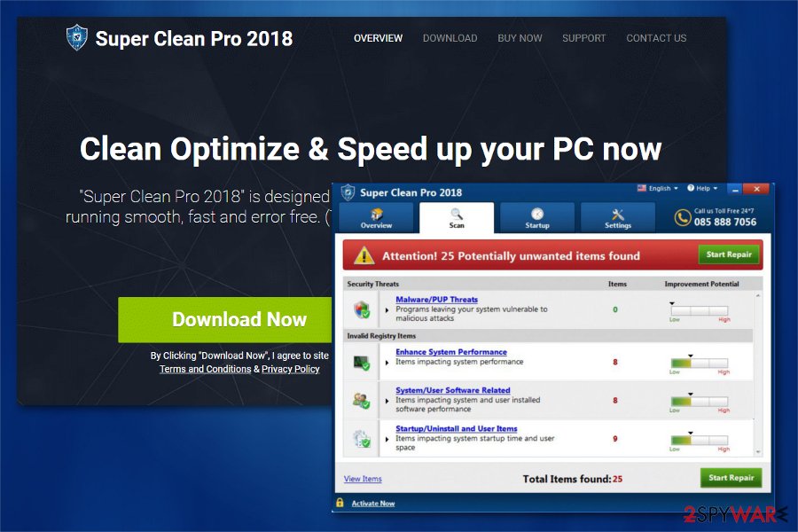
Task: Click the yellow warning triangle icon
Action: click(364, 255)
